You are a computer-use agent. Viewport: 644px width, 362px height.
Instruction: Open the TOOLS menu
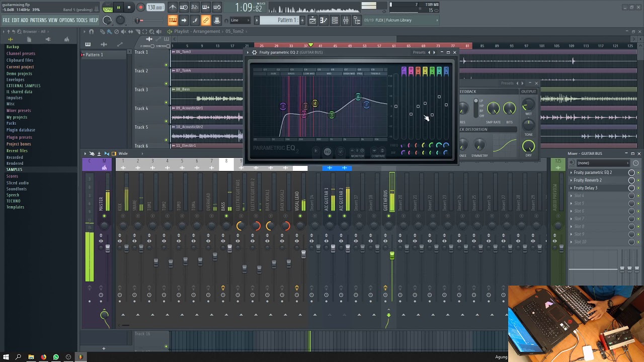tap(82, 20)
